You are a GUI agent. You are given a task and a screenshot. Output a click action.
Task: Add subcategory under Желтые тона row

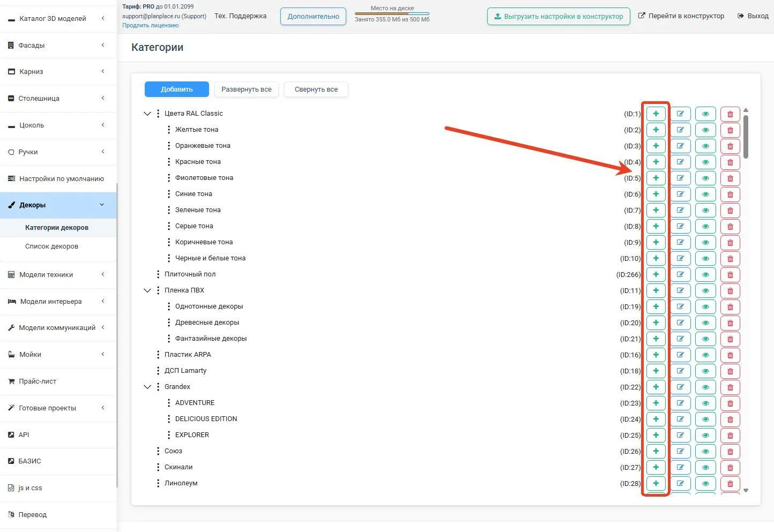tap(656, 130)
